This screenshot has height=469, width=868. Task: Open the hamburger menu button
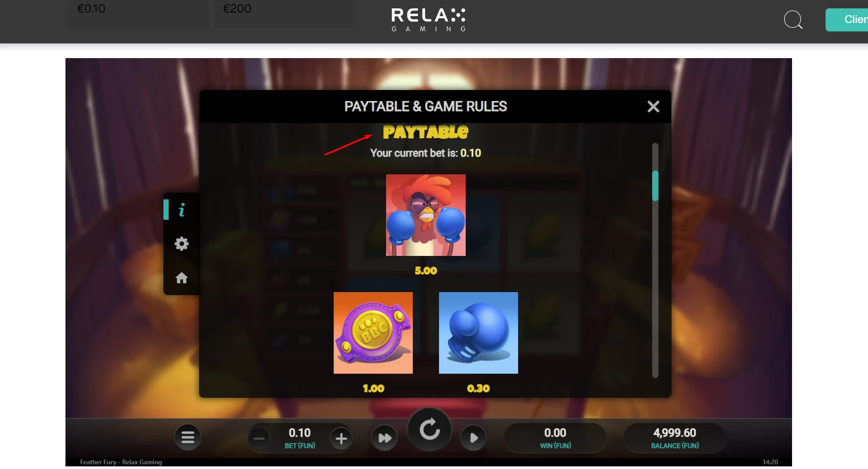[x=188, y=437]
